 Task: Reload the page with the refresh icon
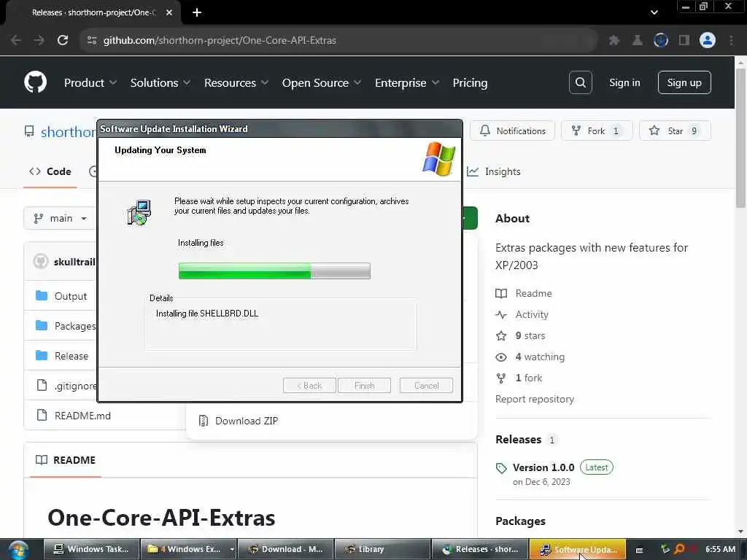pyautogui.click(x=63, y=41)
